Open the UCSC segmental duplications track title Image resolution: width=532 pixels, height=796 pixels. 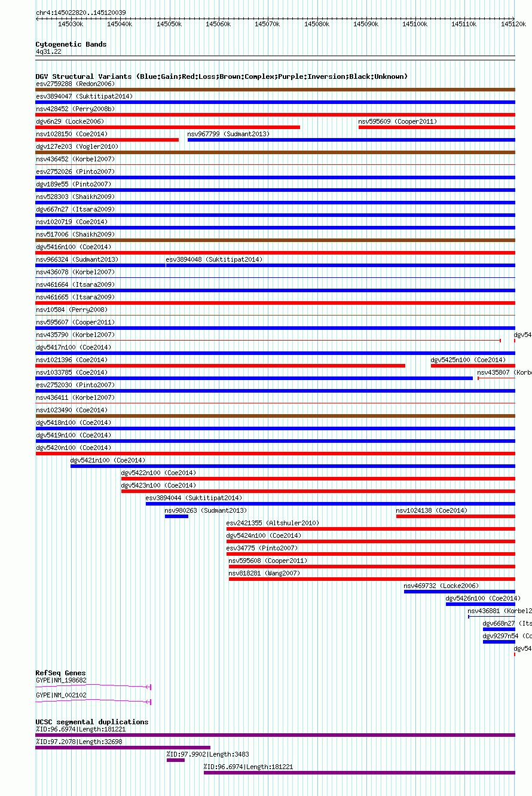click(x=92, y=722)
